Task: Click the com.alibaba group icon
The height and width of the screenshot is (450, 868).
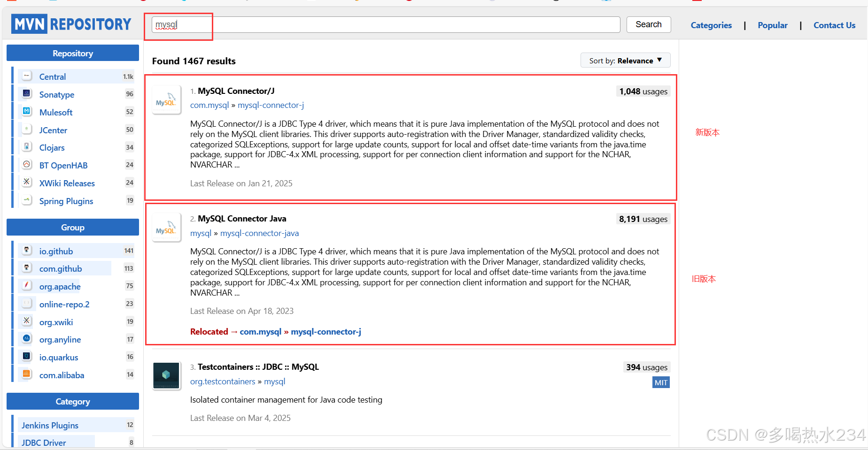Action: (x=27, y=374)
